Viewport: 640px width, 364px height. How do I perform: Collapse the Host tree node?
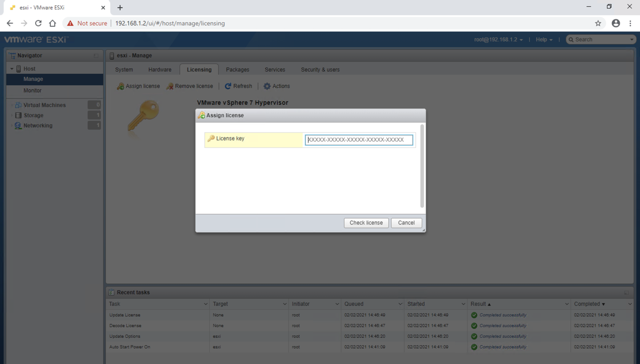tap(12, 69)
